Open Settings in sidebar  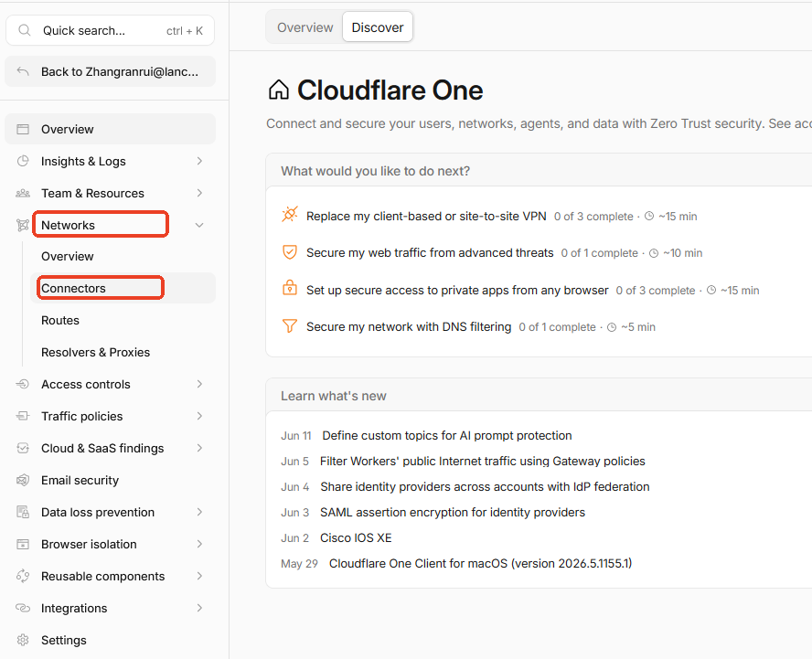[110, 641]
